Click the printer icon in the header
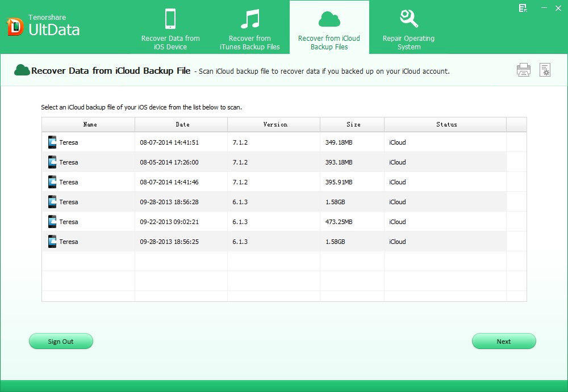Screen dimensions: 568x392 [524, 70]
